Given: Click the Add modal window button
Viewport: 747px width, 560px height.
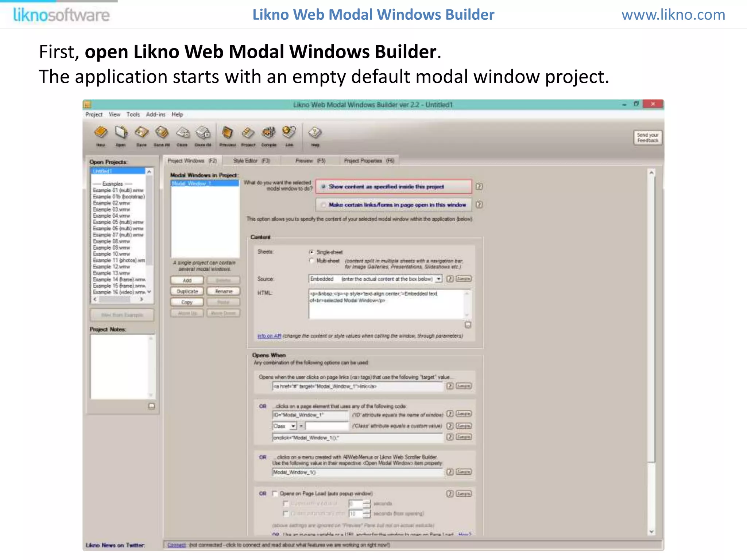Looking at the screenshot, I should coord(187,280).
